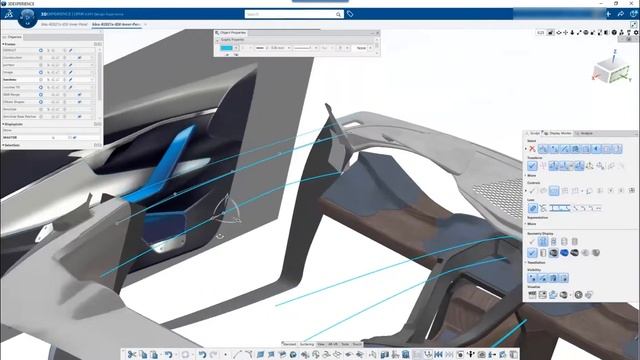Click the highlighted grid icon under Controls
Screen dimensions: 640x360
tap(554, 191)
